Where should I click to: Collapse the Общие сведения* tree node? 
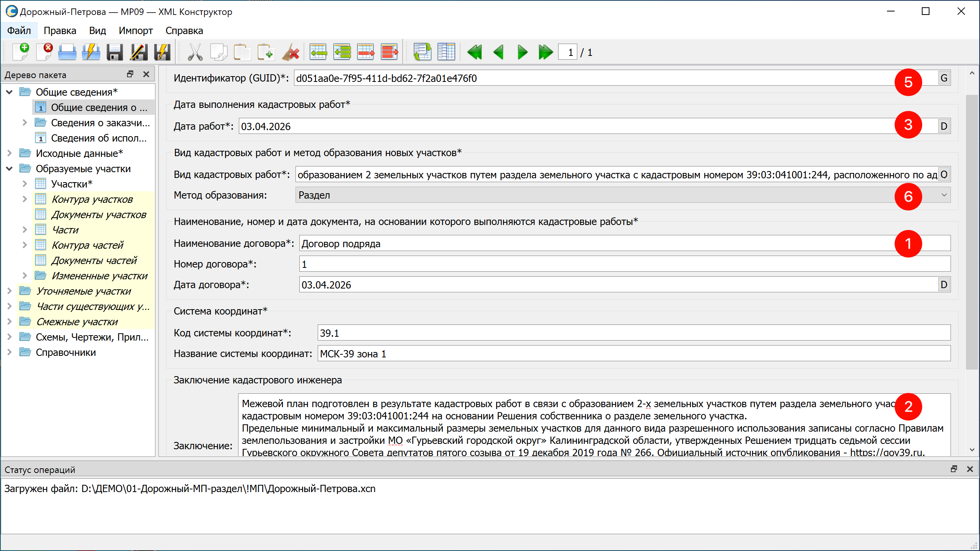click(10, 92)
